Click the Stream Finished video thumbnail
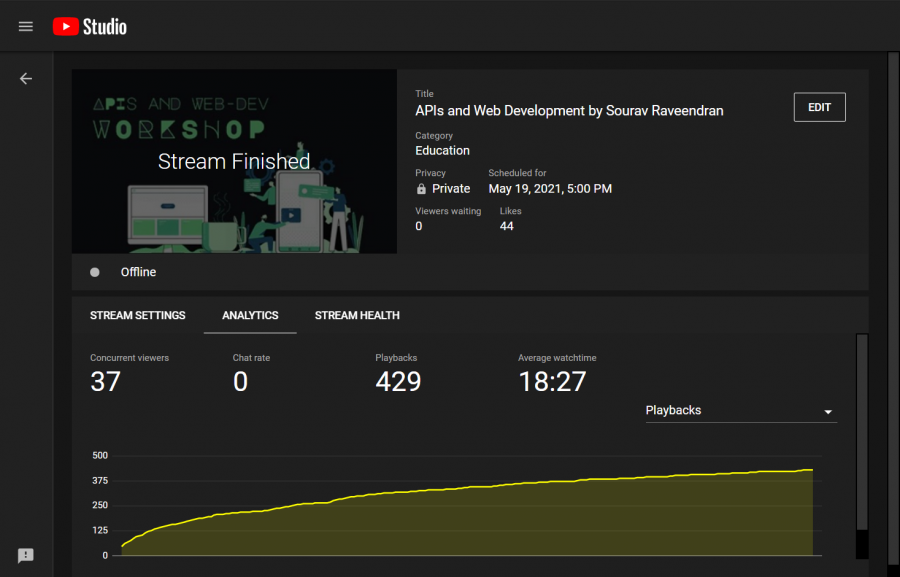The width and height of the screenshot is (900, 577). coord(234,161)
